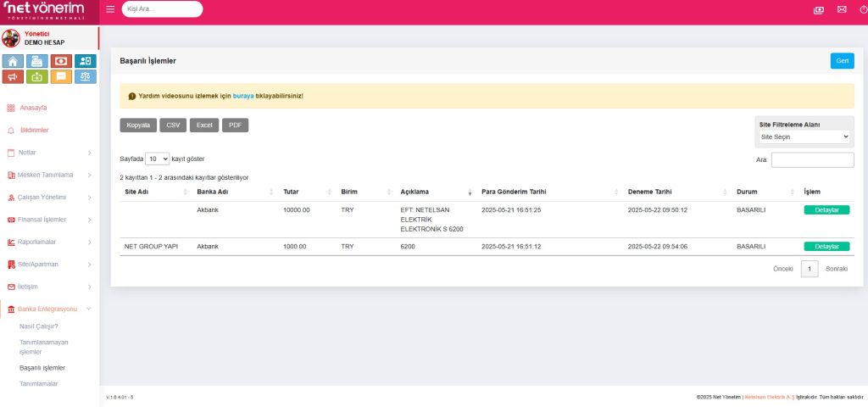Open the money icon in top header
The width and height of the screenshot is (868, 407).
[818, 10]
